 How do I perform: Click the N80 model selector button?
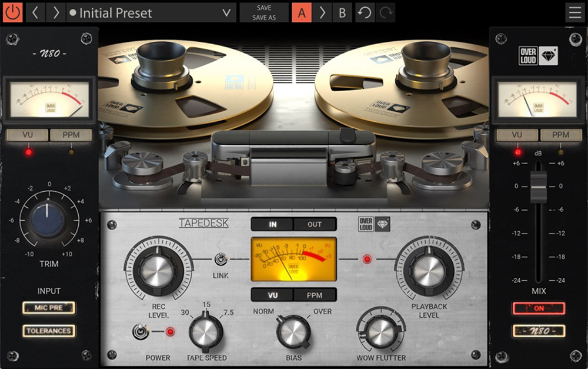[539, 331]
